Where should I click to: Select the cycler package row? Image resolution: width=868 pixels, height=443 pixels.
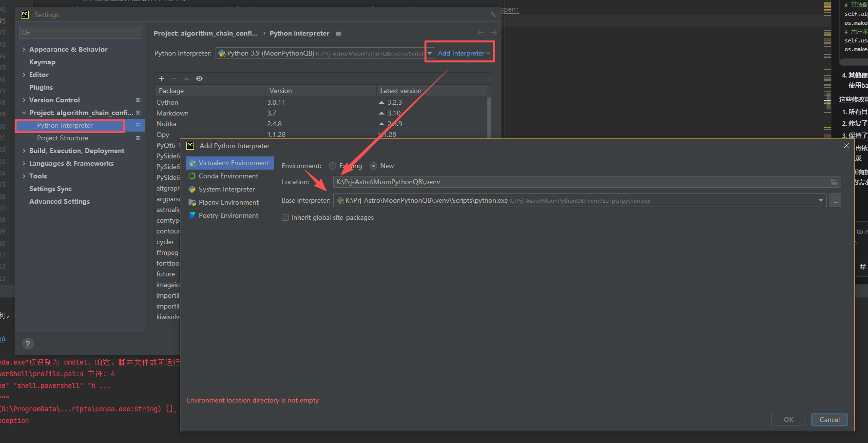[x=168, y=242]
